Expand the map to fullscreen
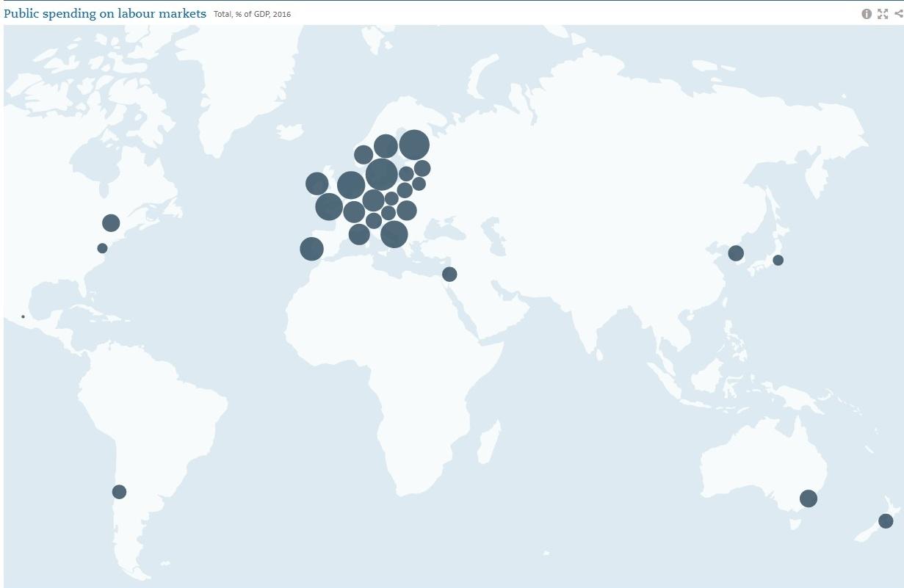 pyautogui.click(x=883, y=14)
